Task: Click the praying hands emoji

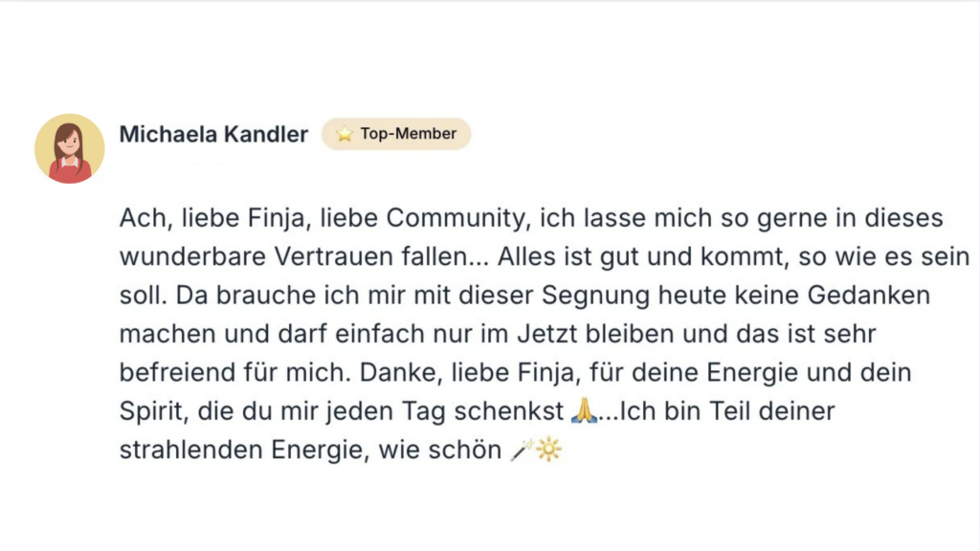Action: [583, 411]
